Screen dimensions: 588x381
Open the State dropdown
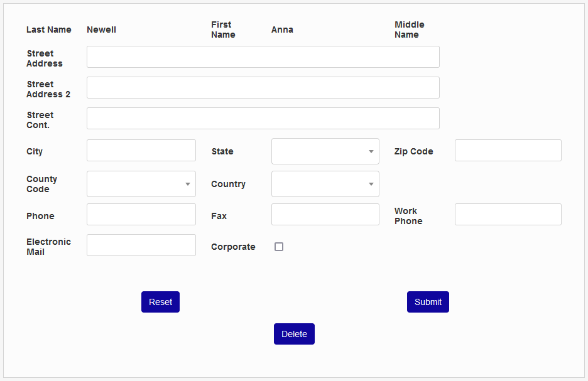[x=325, y=151]
